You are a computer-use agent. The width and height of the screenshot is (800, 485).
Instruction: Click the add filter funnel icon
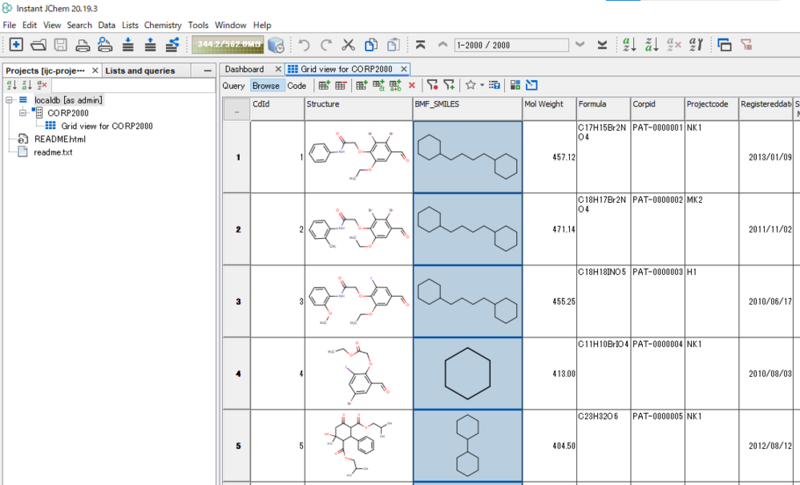click(x=449, y=85)
